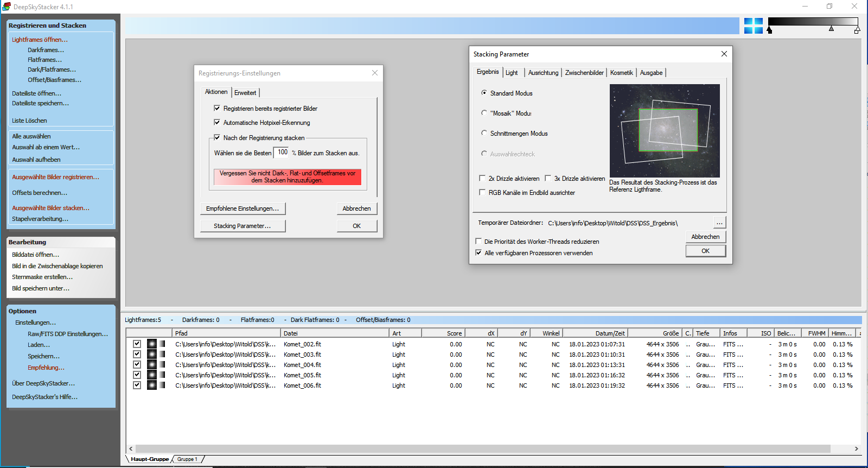Enable RGB Kanäle im Endbild ausrichten
This screenshot has width=868, height=468.
(x=482, y=192)
